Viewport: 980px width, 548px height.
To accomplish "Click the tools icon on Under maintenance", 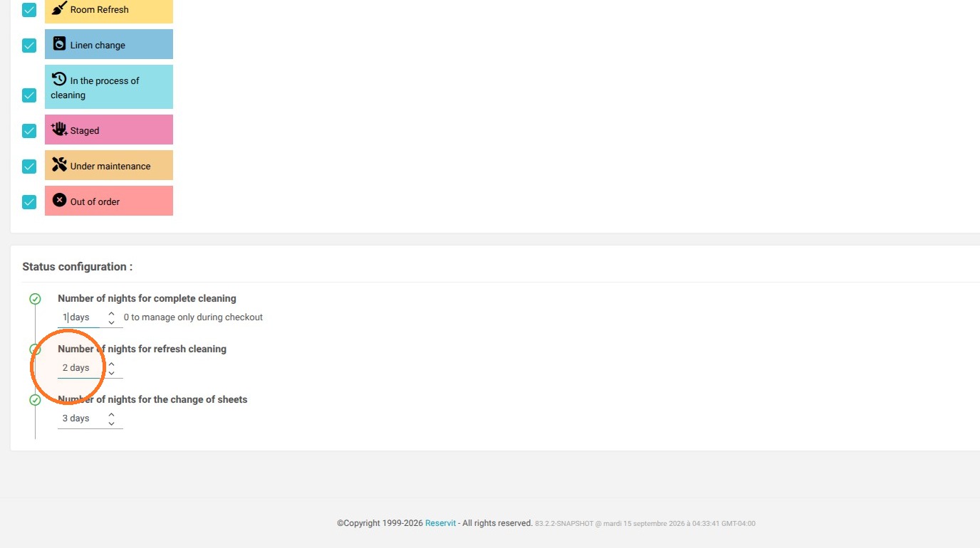I will click(60, 164).
